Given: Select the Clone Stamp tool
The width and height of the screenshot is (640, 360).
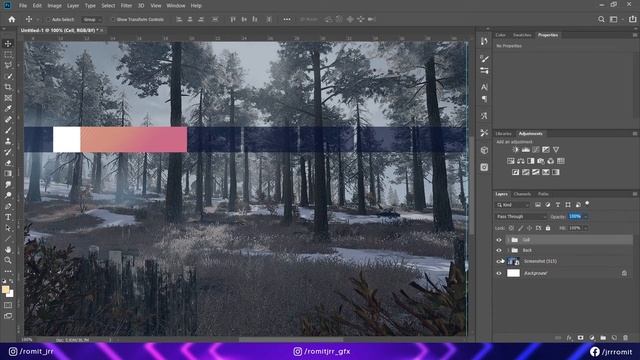Looking at the screenshot, I should 8,141.
